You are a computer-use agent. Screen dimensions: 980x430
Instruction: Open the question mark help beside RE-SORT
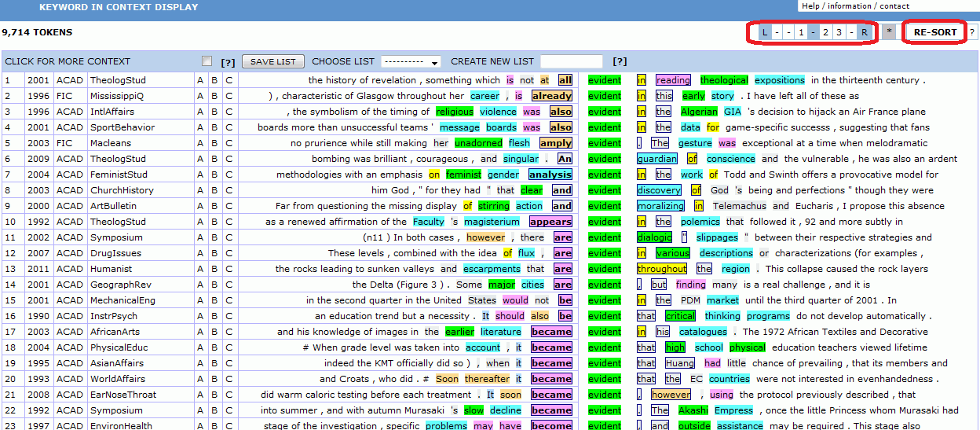(x=972, y=32)
